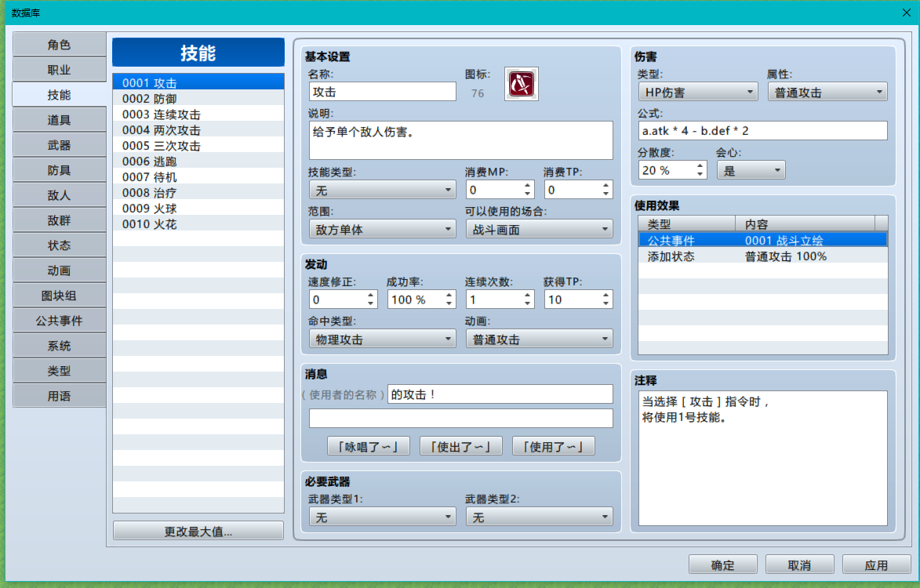The height and width of the screenshot is (588, 920).
Task: Decrease the 消费TP value
Action: pos(606,194)
